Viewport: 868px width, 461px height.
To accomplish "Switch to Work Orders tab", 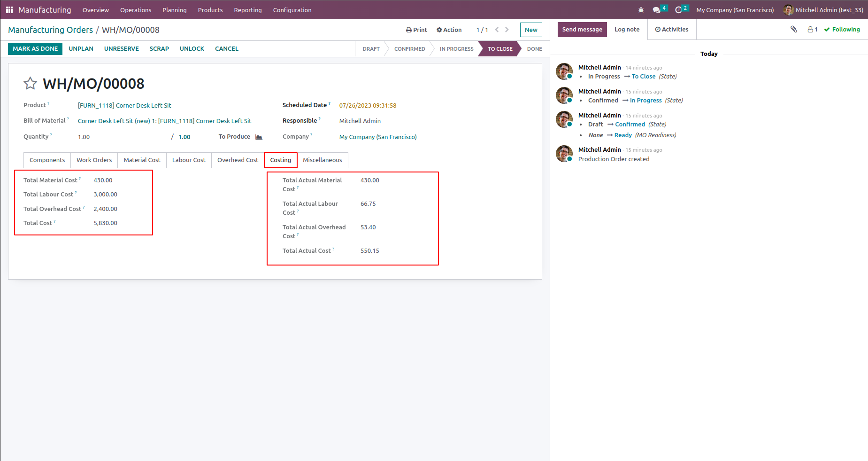I will [x=94, y=160].
